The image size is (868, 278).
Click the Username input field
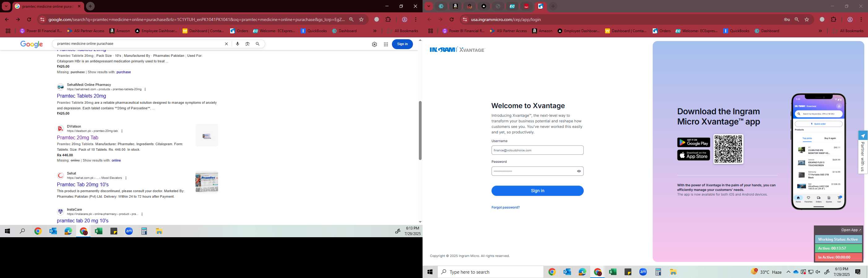(537, 150)
